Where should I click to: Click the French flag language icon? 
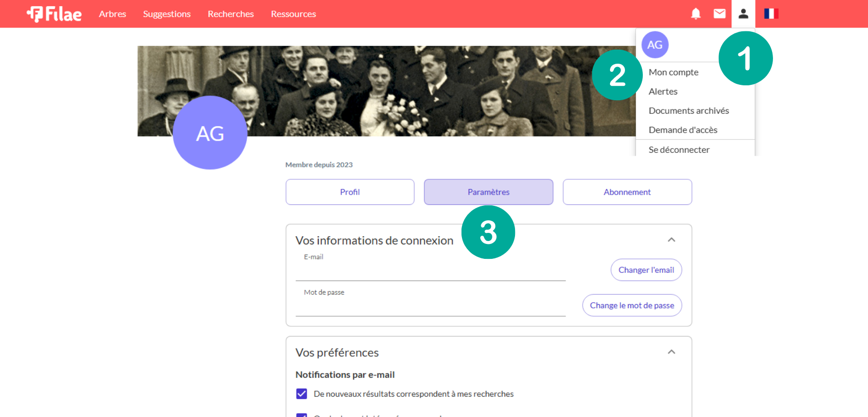tap(771, 14)
